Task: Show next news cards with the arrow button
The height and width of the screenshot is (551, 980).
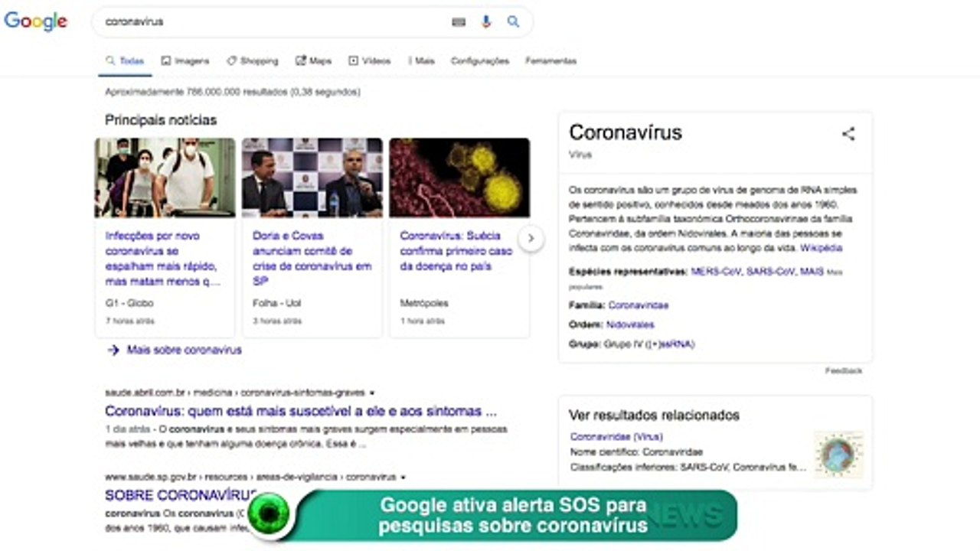Action: 531,239
